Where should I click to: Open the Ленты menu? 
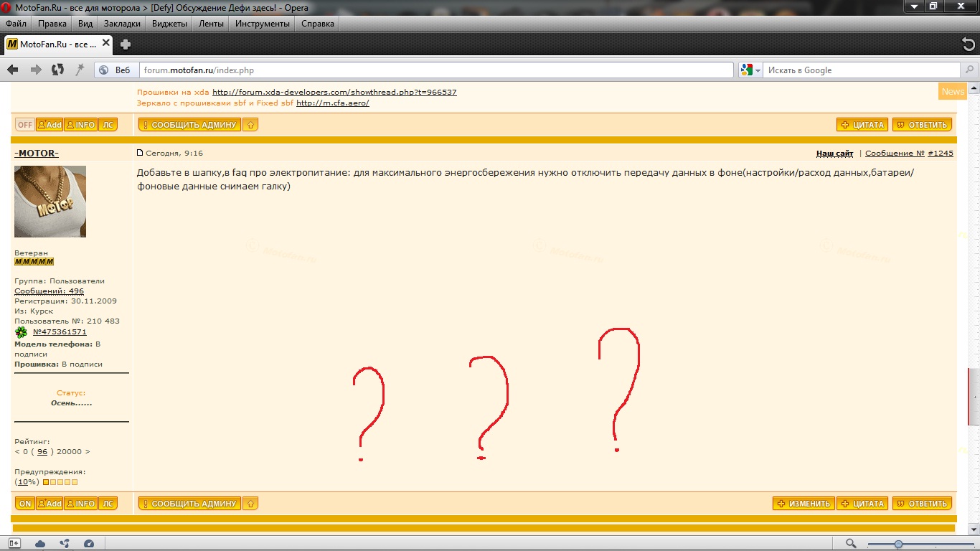[x=211, y=24]
